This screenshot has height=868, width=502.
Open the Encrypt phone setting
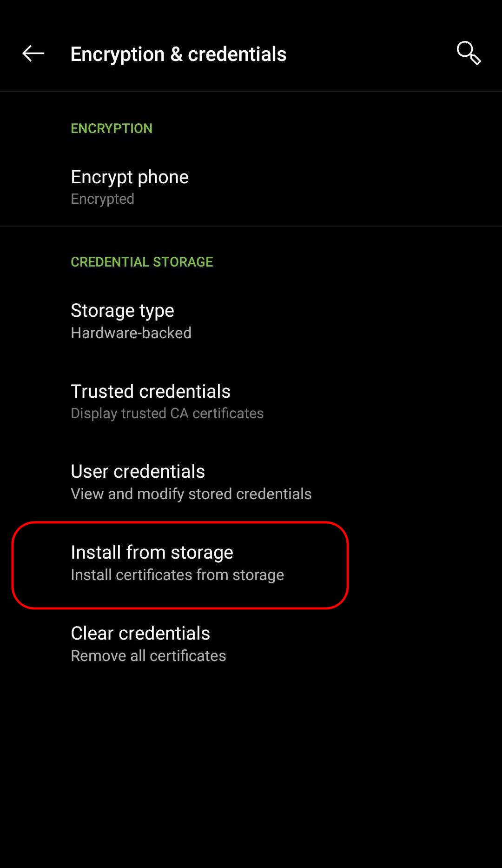coord(130,177)
